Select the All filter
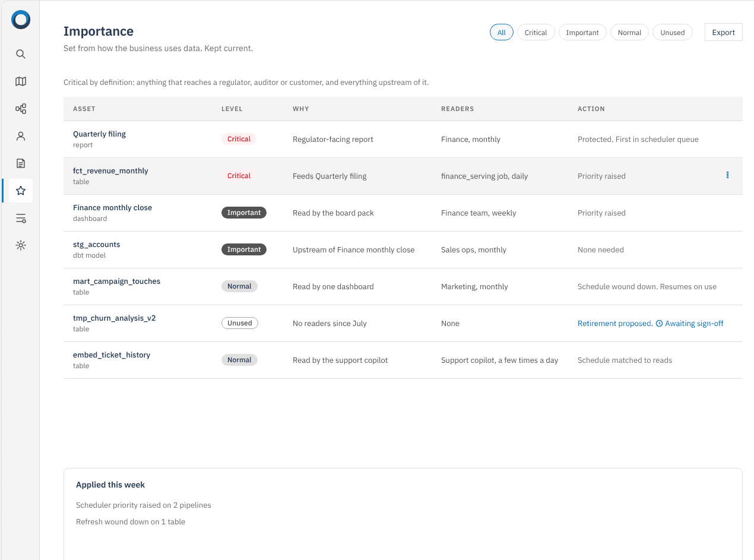Viewport: 754px width, 560px height. [x=502, y=33]
